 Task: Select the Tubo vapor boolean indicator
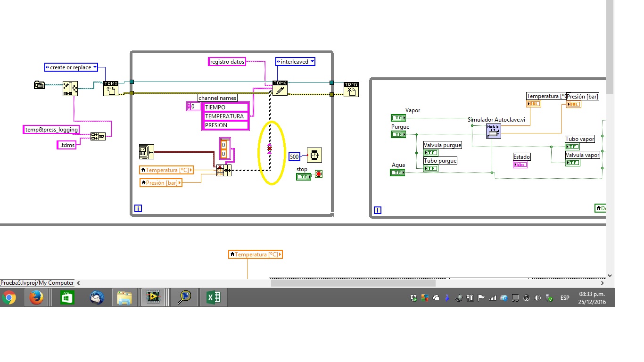point(572,147)
